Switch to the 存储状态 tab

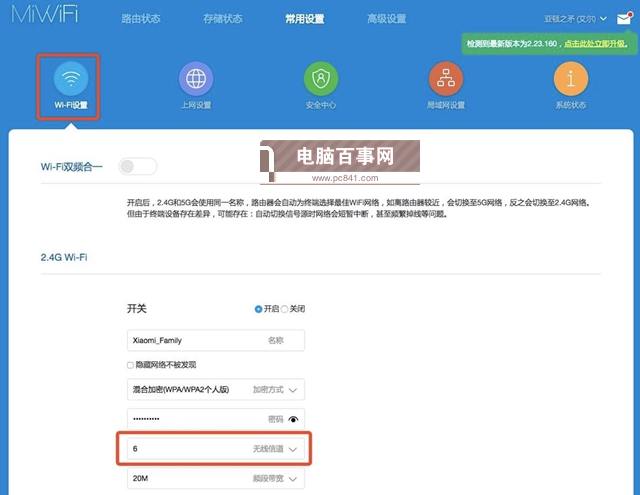click(223, 19)
